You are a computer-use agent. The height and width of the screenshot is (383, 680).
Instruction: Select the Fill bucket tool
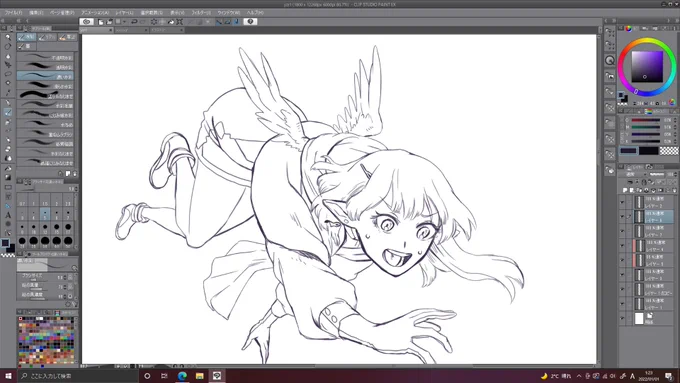click(x=8, y=168)
